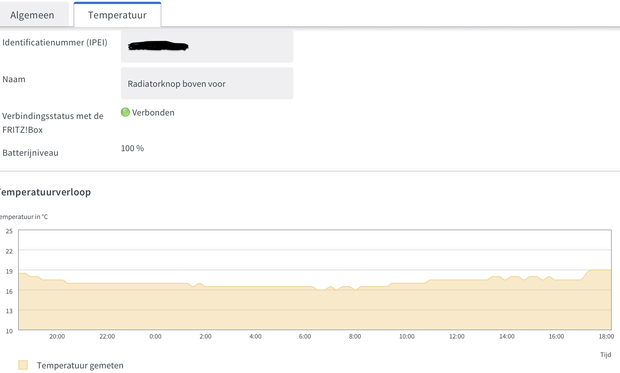
Task: Click the 25 degree axis label
Action: click(9, 231)
